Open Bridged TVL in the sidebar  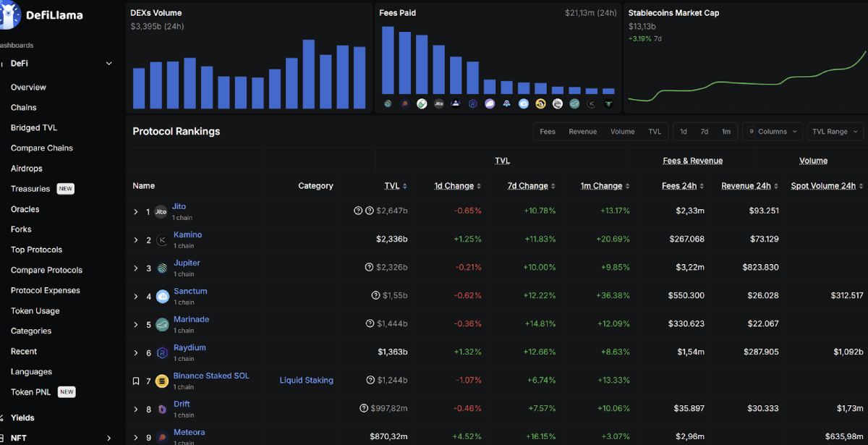(x=34, y=127)
